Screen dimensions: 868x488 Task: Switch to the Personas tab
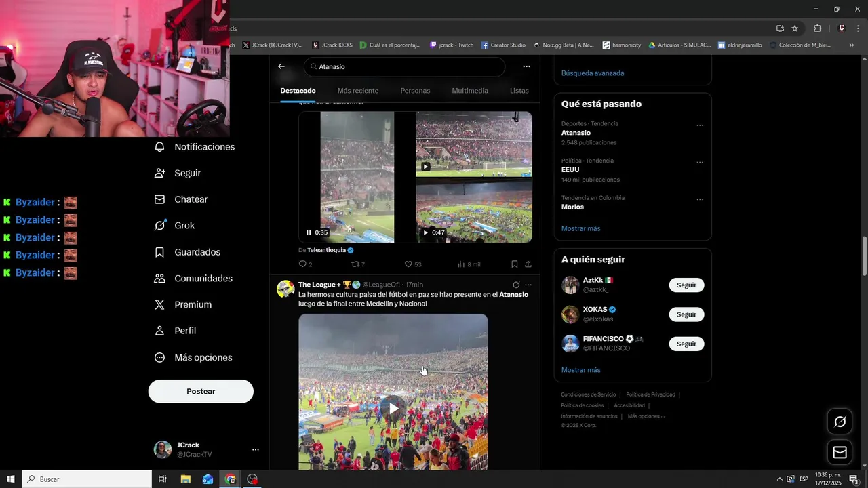[415, 91]
